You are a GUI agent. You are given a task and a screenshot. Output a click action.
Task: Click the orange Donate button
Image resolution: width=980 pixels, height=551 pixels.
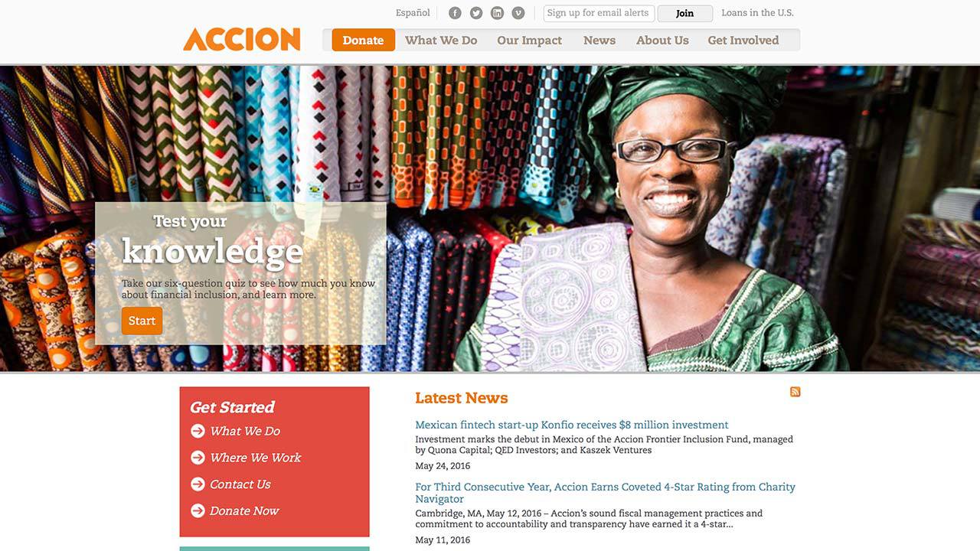point(363,41)
